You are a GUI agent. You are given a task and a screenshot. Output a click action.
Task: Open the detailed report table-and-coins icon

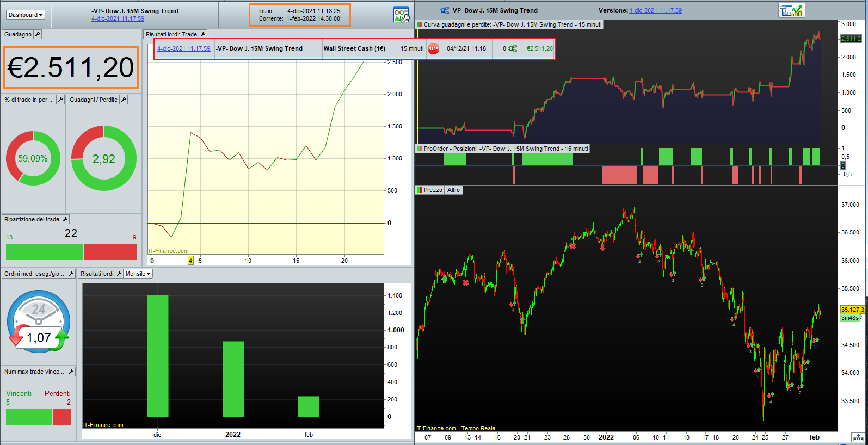click(791, 10)
